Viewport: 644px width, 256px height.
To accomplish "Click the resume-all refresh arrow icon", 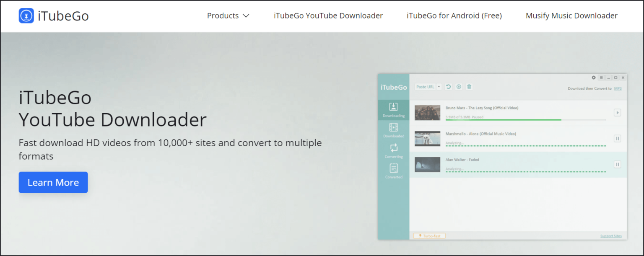I will [448, 87].
